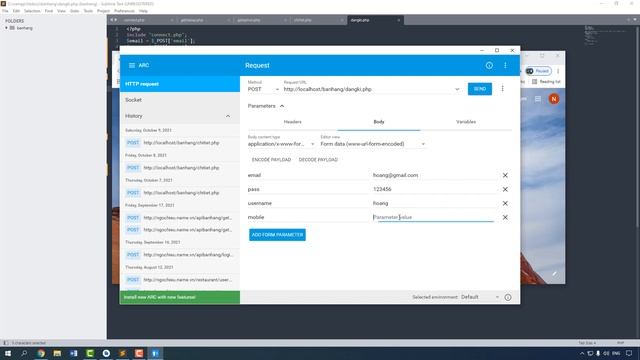
Task: Open history entry under Saturday October 9
Action: tap(180, 143)
